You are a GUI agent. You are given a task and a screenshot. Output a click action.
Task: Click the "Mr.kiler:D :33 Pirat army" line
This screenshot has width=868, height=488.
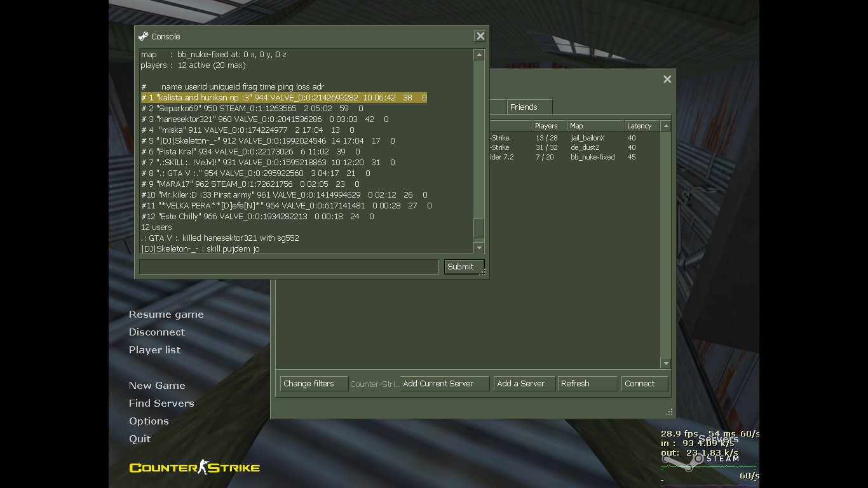(x=284, y=194)
